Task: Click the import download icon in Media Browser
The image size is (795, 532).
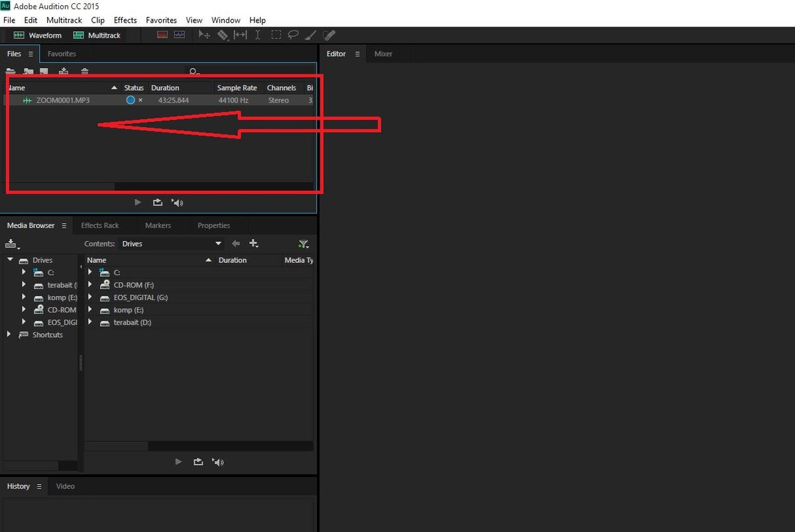Action: pos(13,244)
